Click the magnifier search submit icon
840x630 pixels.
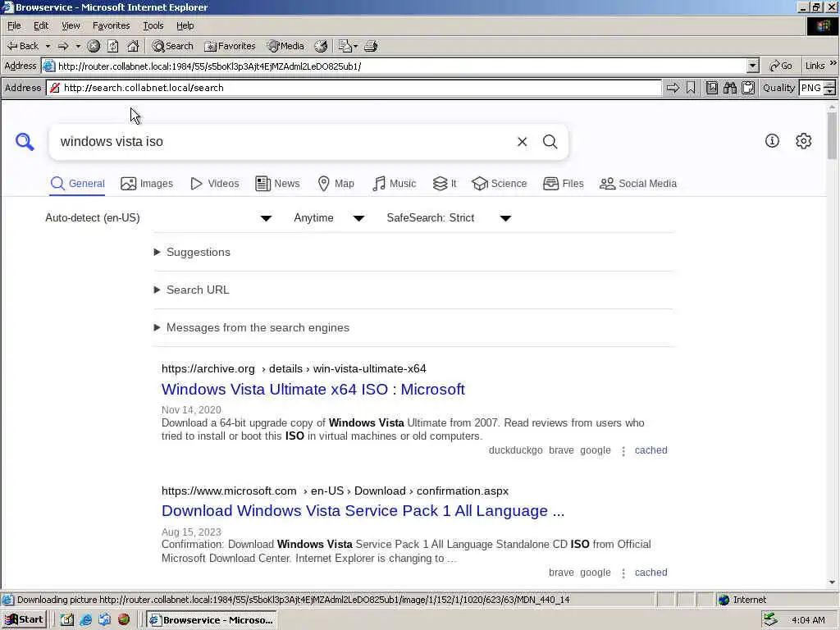tap(550, 141)
